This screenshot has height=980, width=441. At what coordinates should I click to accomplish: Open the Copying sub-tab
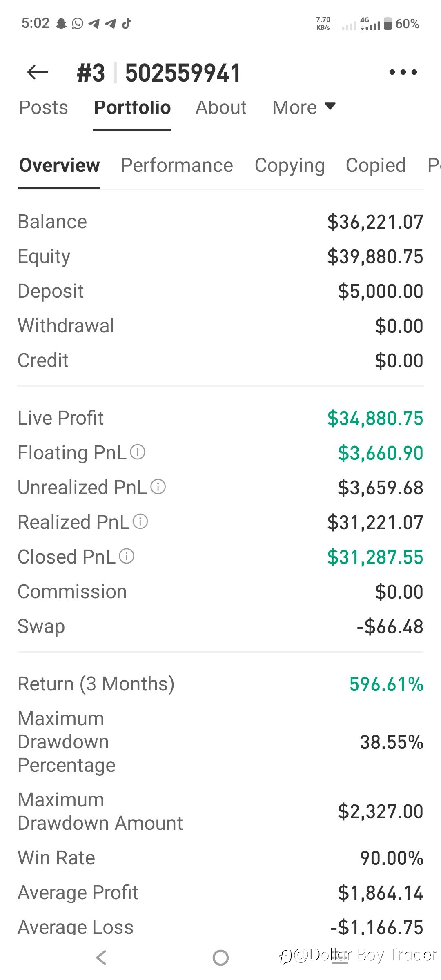pyautogui.click(x=290, y=166)
